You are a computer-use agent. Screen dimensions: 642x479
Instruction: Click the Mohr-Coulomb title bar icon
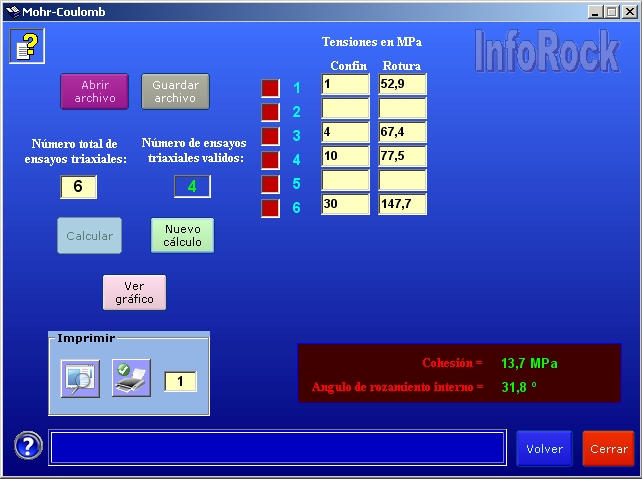click(11, 12)
